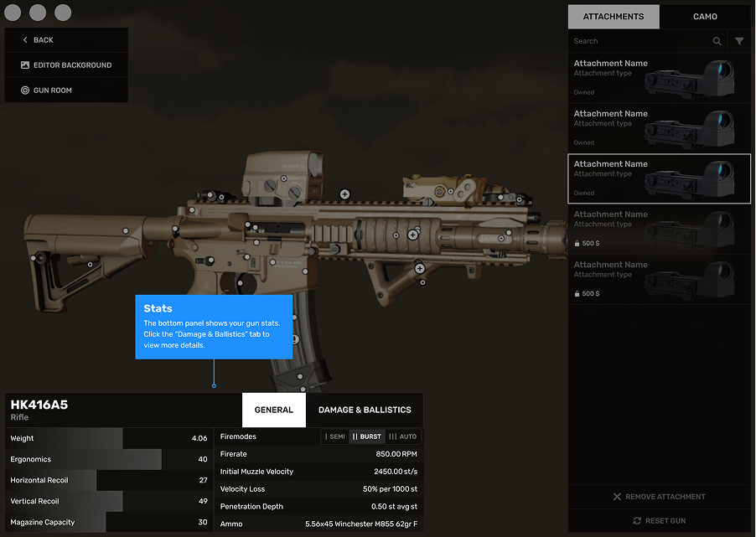The height and width of the screenshot is (537, 756).
Task: Click Initial Muzzle Velocity 2450.00 st/s
Action: pos(396,472)
